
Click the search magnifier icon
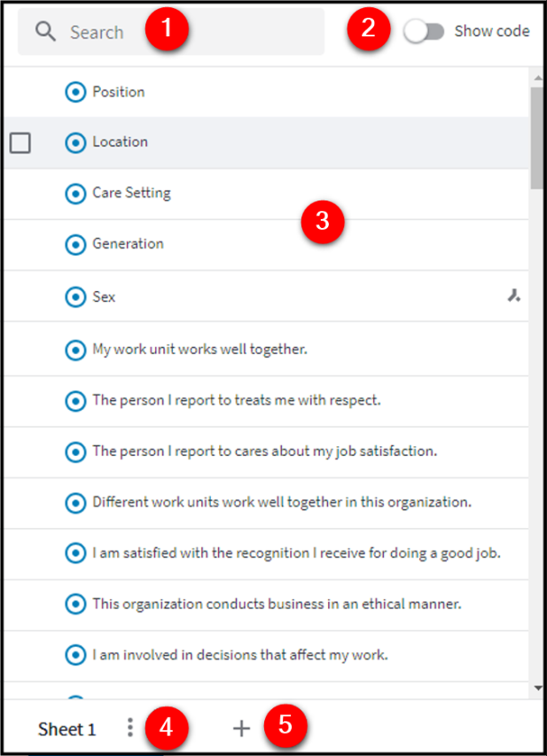43,31
